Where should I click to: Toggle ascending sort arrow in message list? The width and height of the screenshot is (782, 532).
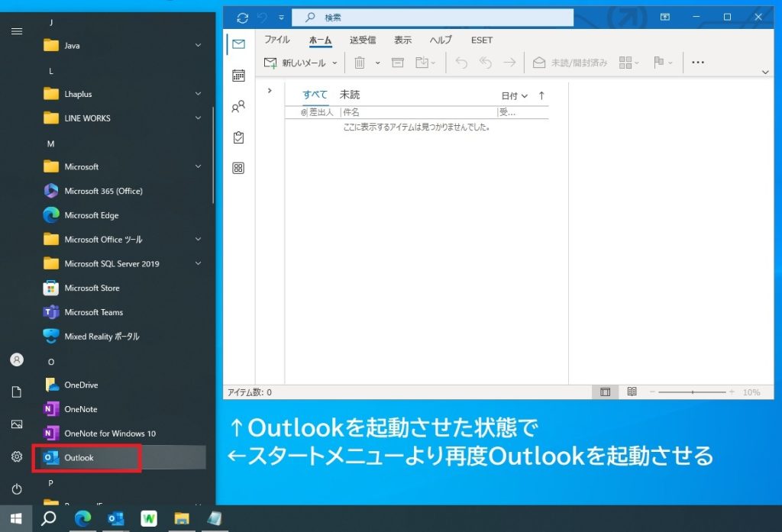tap(541, 95)
